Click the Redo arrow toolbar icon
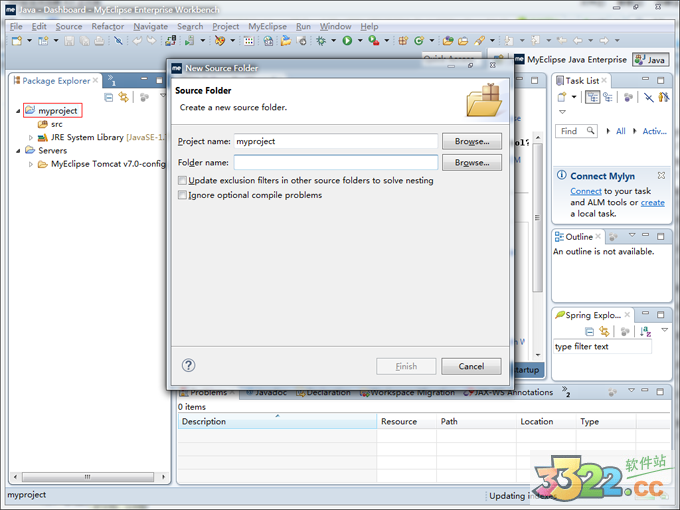The width and height of the screenshot is (680, 510). point(151,41)
